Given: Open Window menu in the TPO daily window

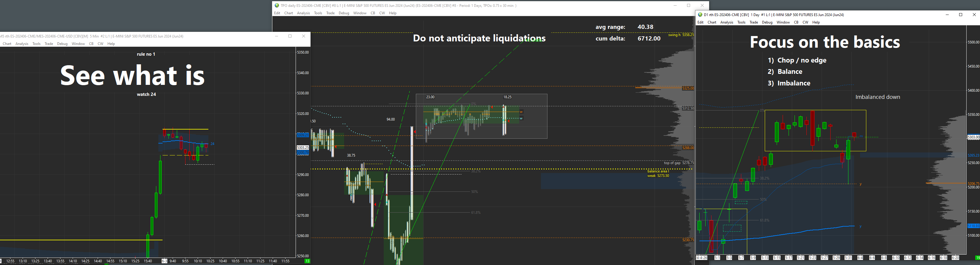Looking at the screenshot, I should (360, 13).
